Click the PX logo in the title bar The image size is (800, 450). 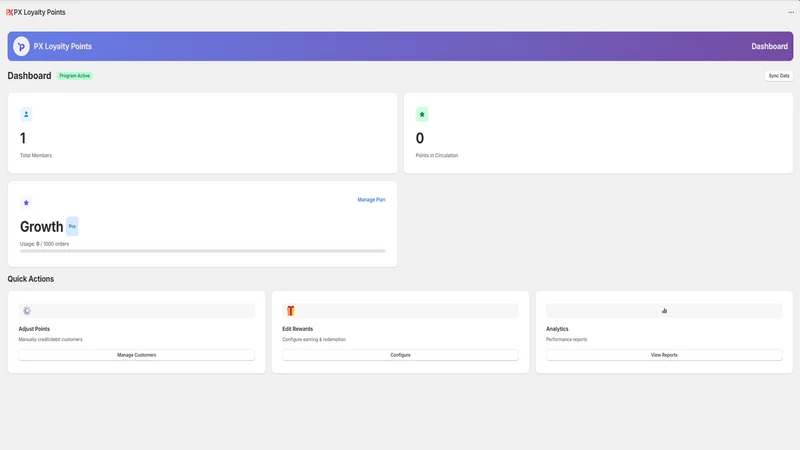(x=9, y=12)
